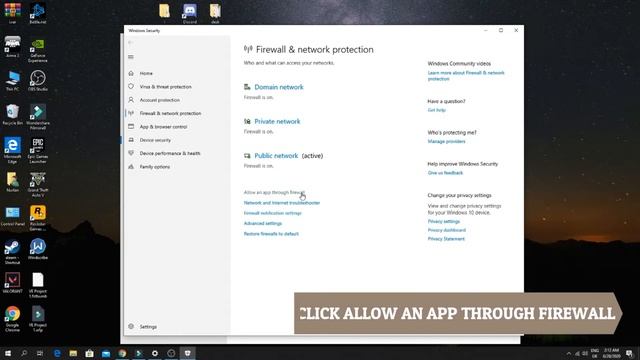640x360 pixels.
Task: Click the taskbar clock and date
Action: [611, 353]
